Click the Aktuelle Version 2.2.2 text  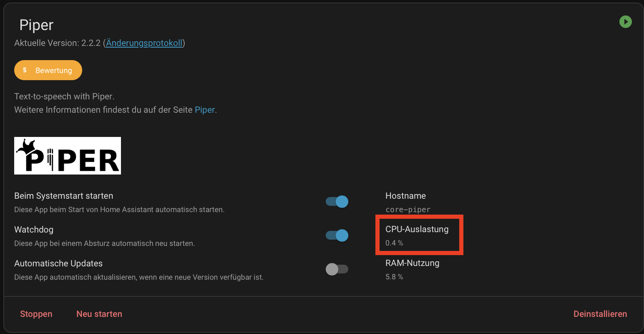click(58, 43)
